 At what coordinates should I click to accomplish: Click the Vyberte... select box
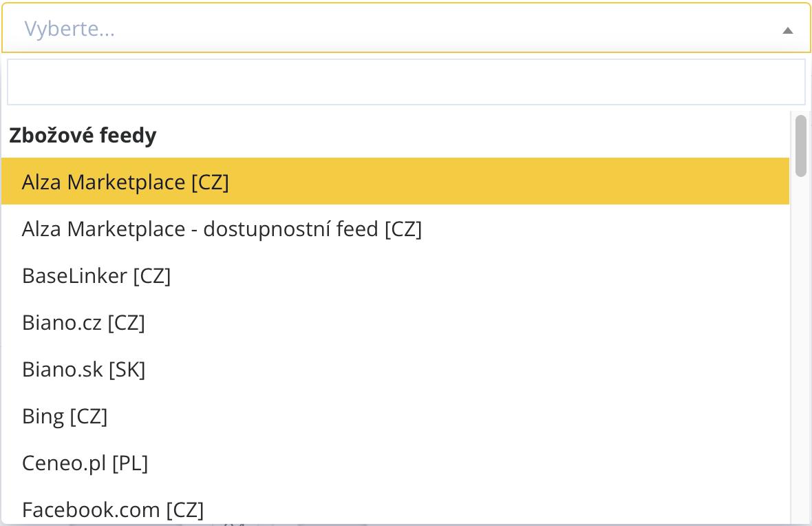tap(406, 28)
